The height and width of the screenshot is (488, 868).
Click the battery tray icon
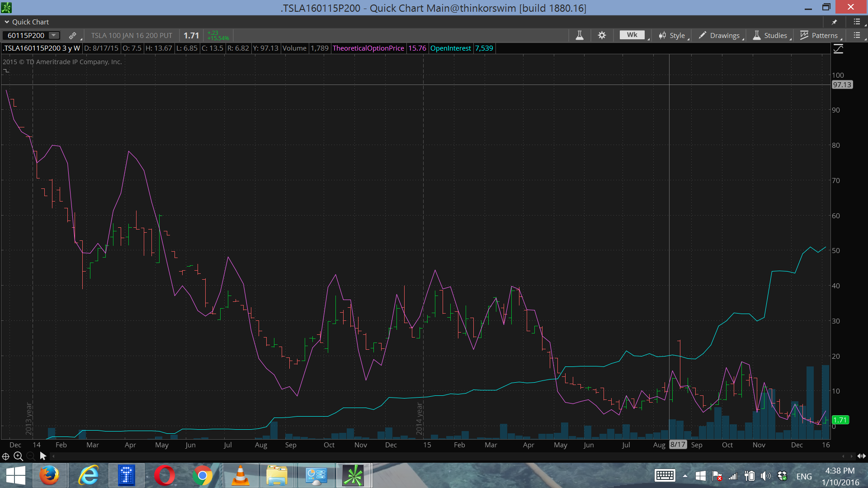[x=750, y=476]
